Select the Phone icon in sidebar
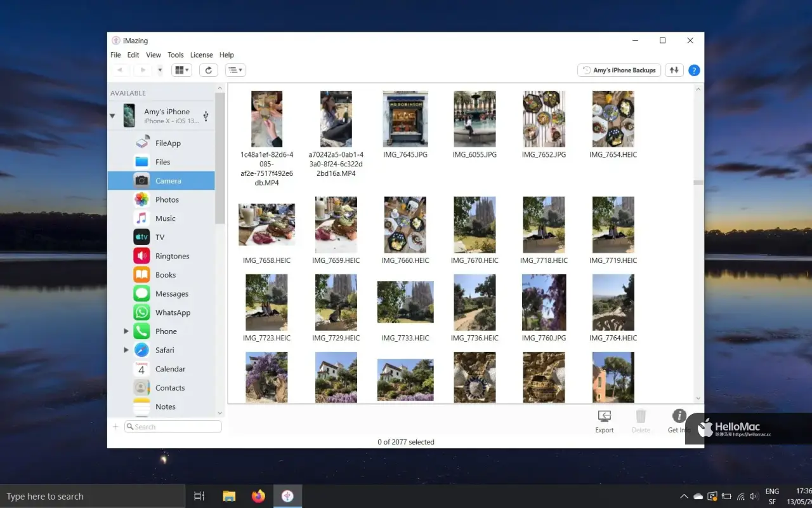 (x=141, y=331)
